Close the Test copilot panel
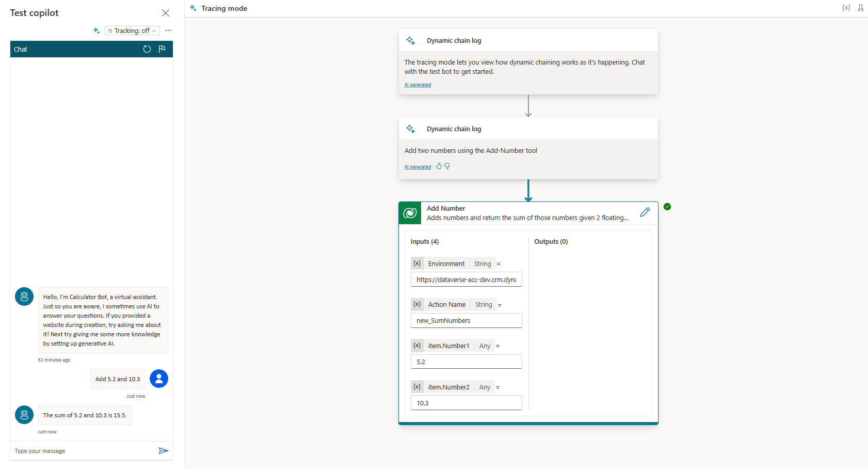 [166, 13]
